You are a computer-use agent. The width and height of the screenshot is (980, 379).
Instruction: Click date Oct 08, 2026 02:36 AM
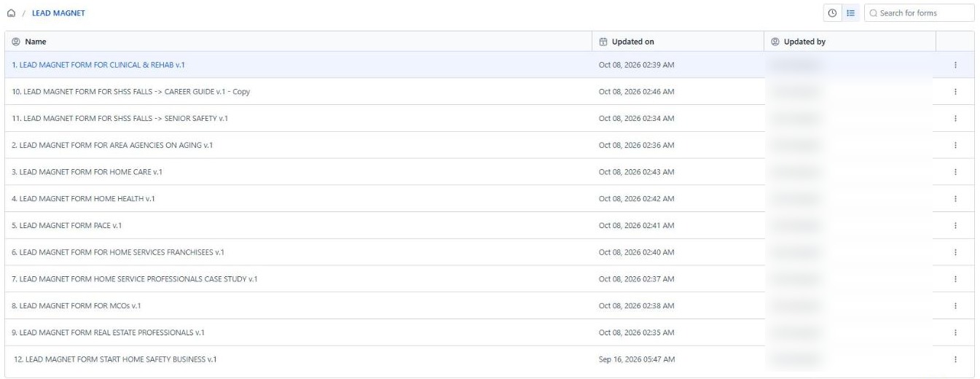point(636,145)
